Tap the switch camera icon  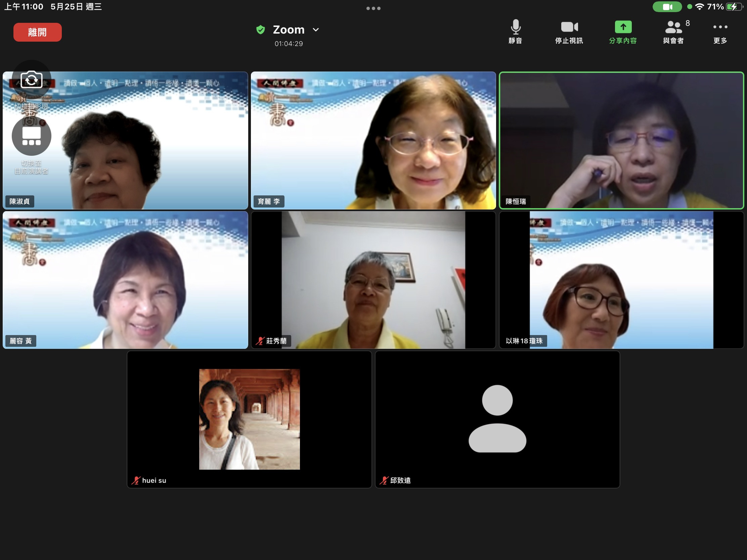[32, 80]
